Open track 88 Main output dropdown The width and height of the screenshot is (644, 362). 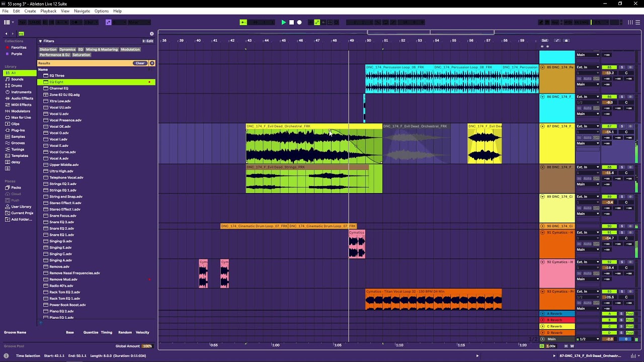point(588,184)
